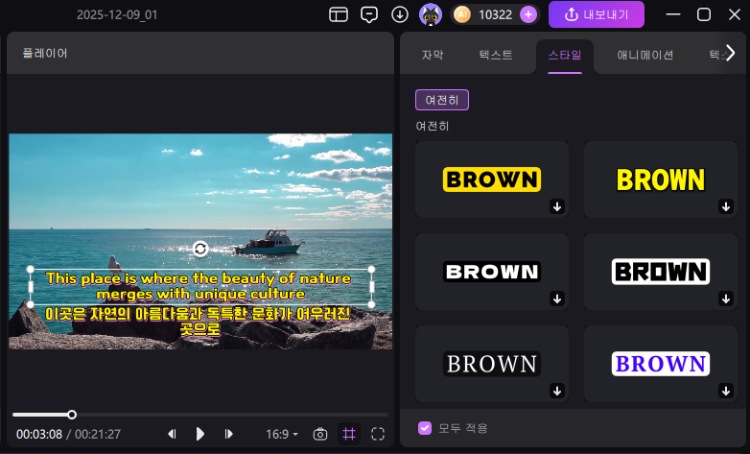The width and height of the screenshot is (750, 454).
Task: Take a snapshot with camera icon
Action: point(320,434)
